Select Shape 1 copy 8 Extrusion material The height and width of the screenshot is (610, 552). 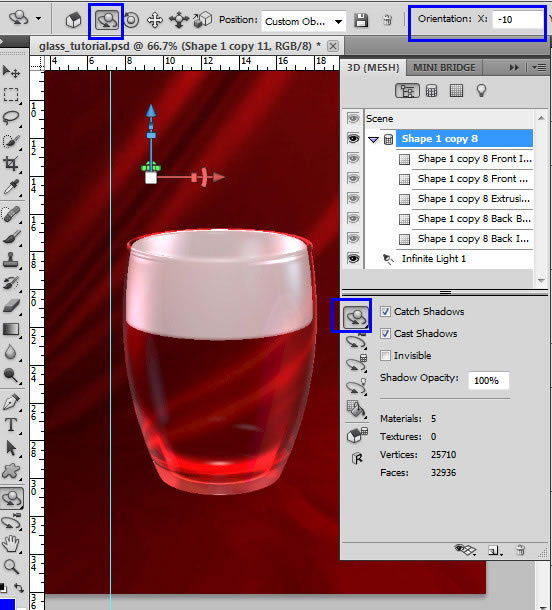pos(473,199)
